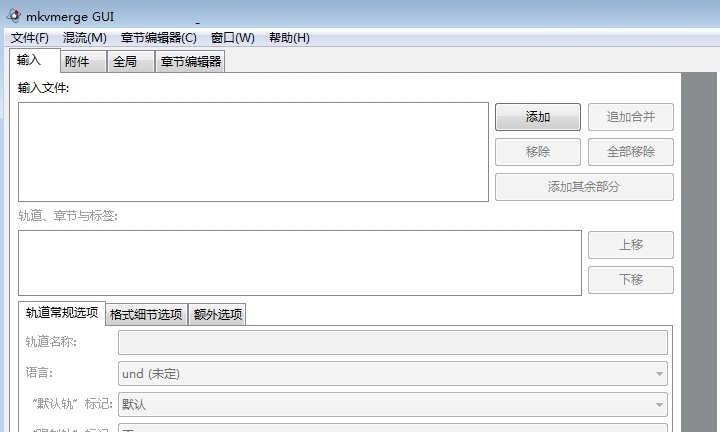The width and height of the screenshot is (720, 432).
Task: Click the 移除 button
Action: click(538, 152)
